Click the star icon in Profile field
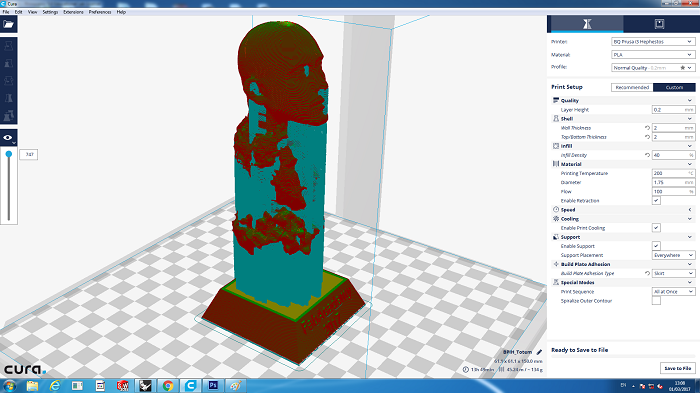Image resolution: width=700 pixels, height=393 pixels. click(683, 67)
